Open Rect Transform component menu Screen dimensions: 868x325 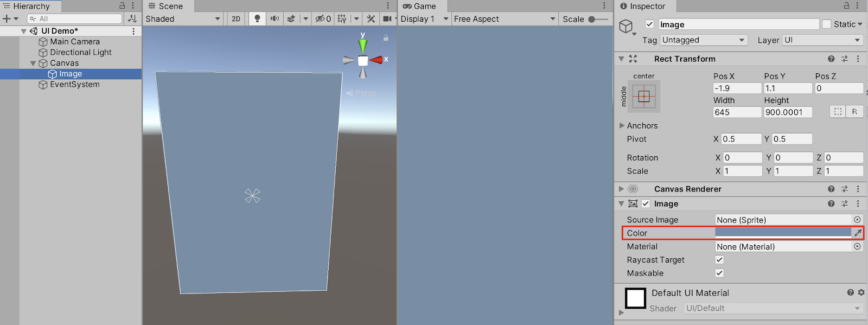pyautogui.click(x=858, y=59)
